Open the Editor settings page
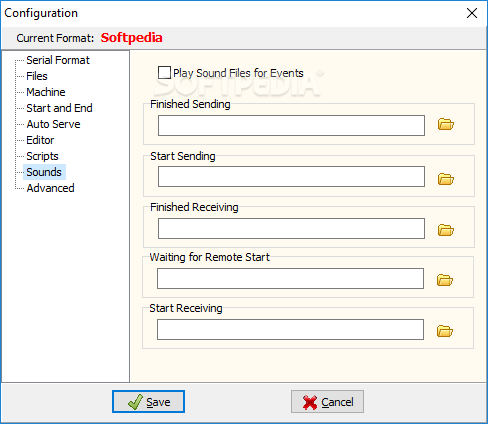The height and width of the screenshot is (424, 488). (x=40, y=140)
